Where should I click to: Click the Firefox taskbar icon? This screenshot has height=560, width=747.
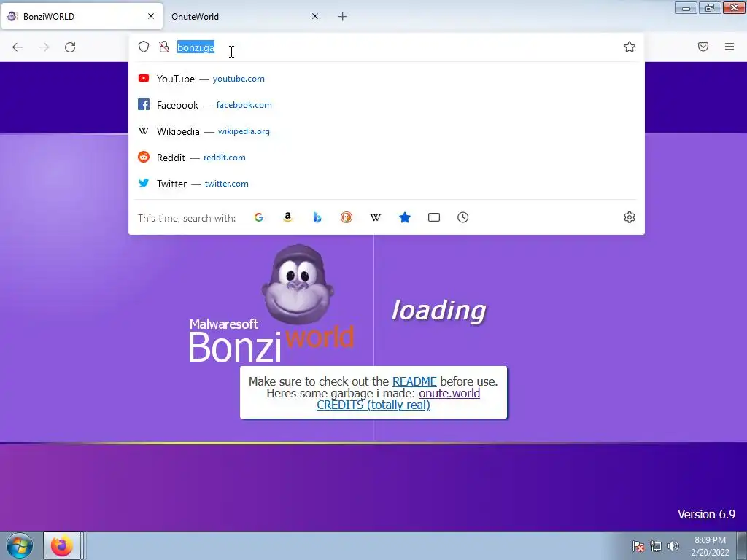point(62,545)
